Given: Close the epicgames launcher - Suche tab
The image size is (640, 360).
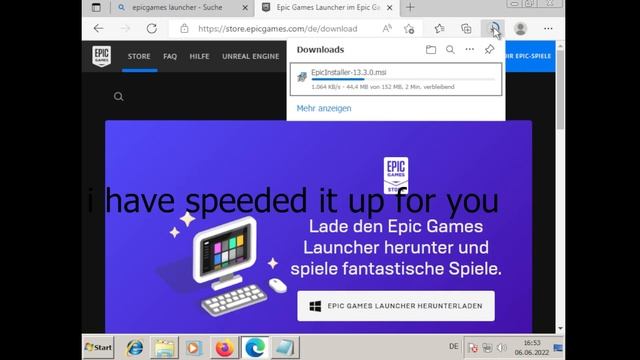Looking at the screenshot, I should [x=245, y=8].
